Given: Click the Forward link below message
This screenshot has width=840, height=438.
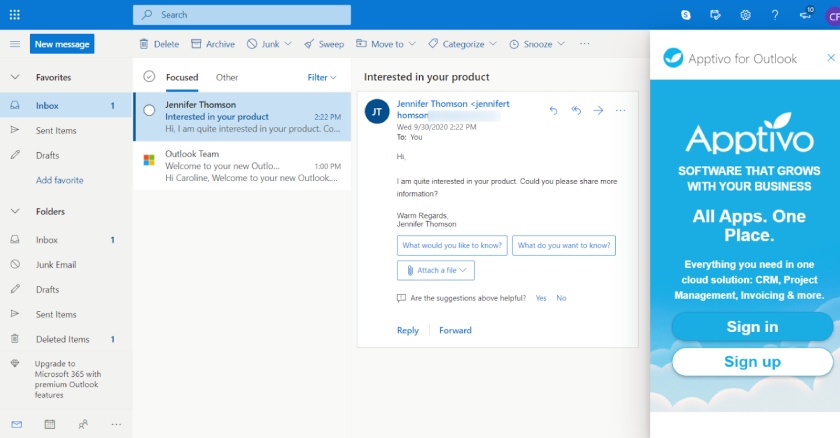Looking at the screenshot, I should (455, 330).
